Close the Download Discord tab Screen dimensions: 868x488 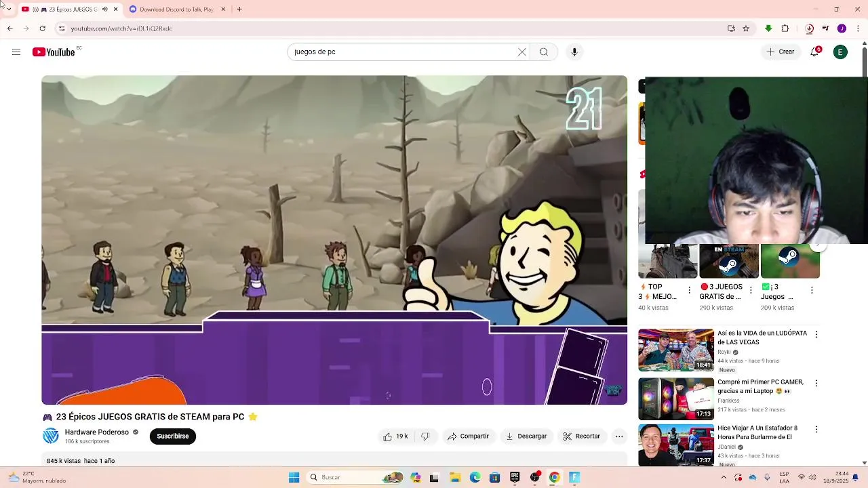point(223,9)
